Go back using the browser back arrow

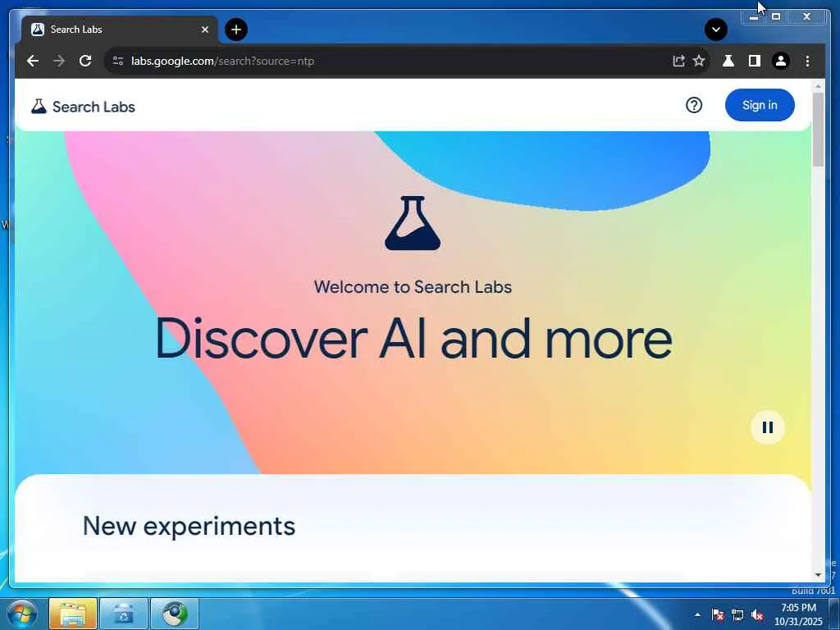(33, 61)
